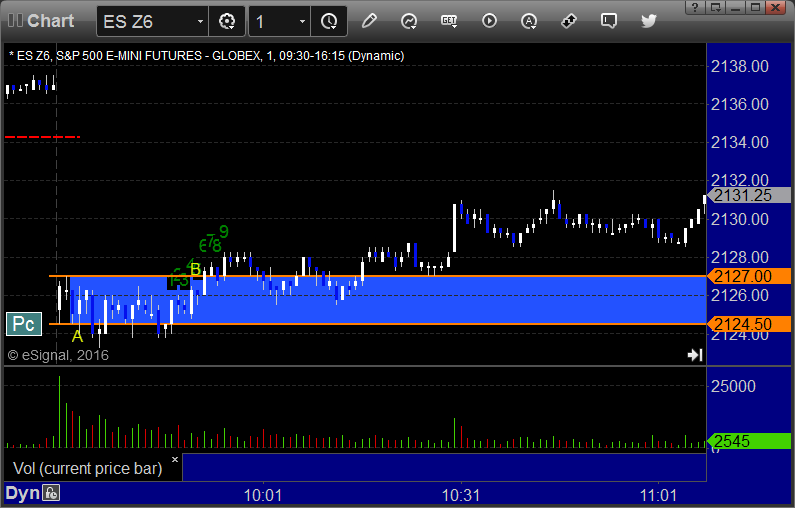The image size is (795, 508).
Task: Select the yellow B marker on chart
Action: click(x=195, y=269)
